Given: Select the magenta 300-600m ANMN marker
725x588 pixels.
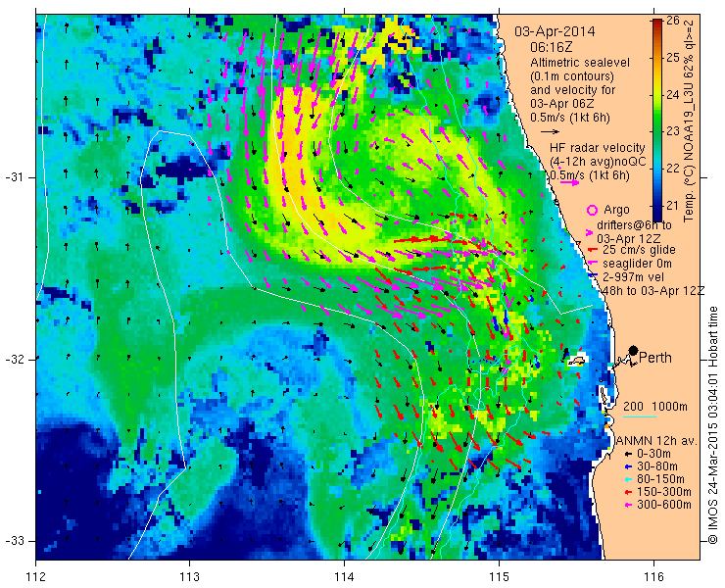Looking at the screenshot, I should pyautogui.click(x=628, y=505).
